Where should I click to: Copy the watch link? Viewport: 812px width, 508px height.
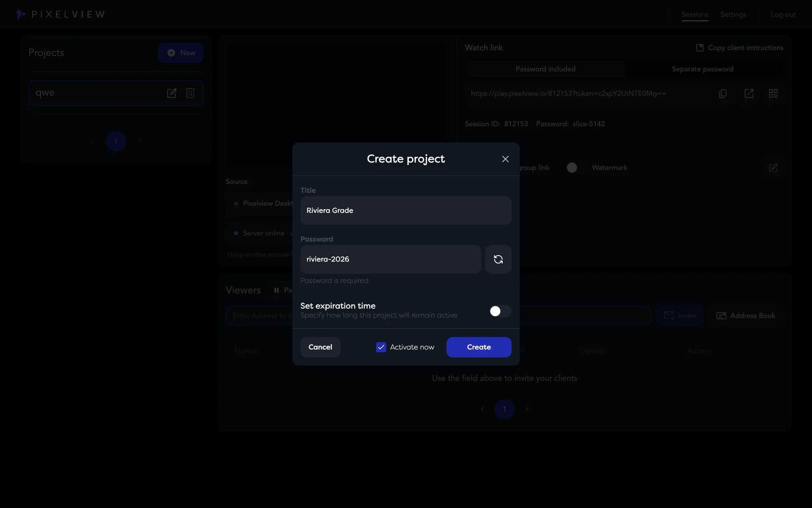point(723,93)
